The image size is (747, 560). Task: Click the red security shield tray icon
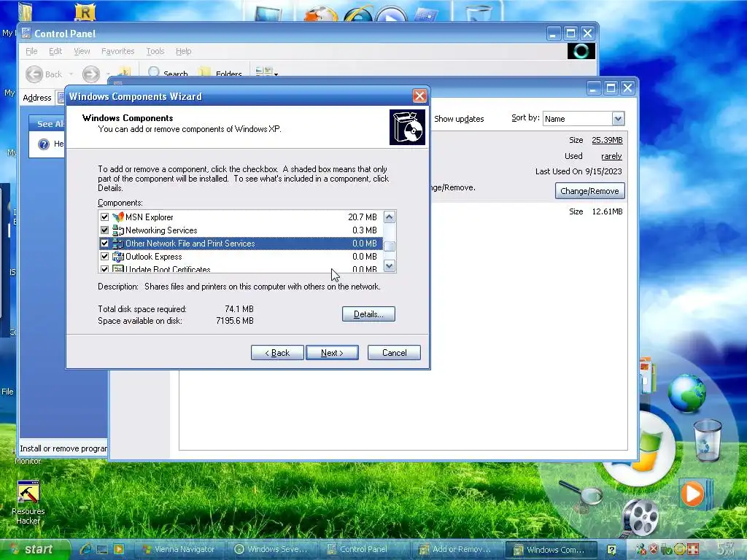click(x=654, y=550)
